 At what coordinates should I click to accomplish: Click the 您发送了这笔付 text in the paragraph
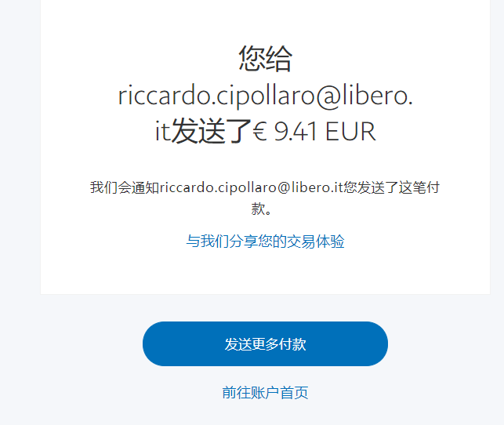click(x=391, y=187)
